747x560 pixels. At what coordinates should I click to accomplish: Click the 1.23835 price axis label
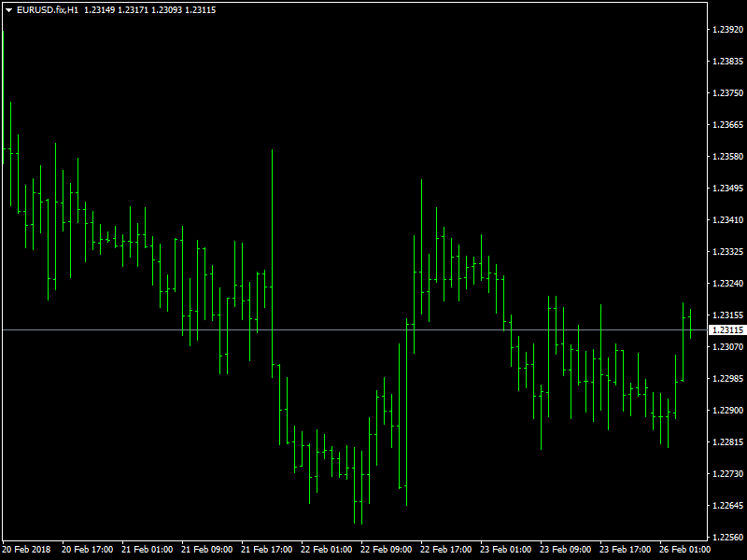(x=727, y=62)
